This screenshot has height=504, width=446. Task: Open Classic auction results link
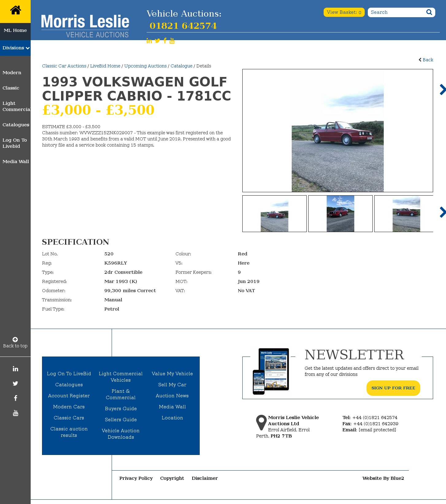(69, 432)
